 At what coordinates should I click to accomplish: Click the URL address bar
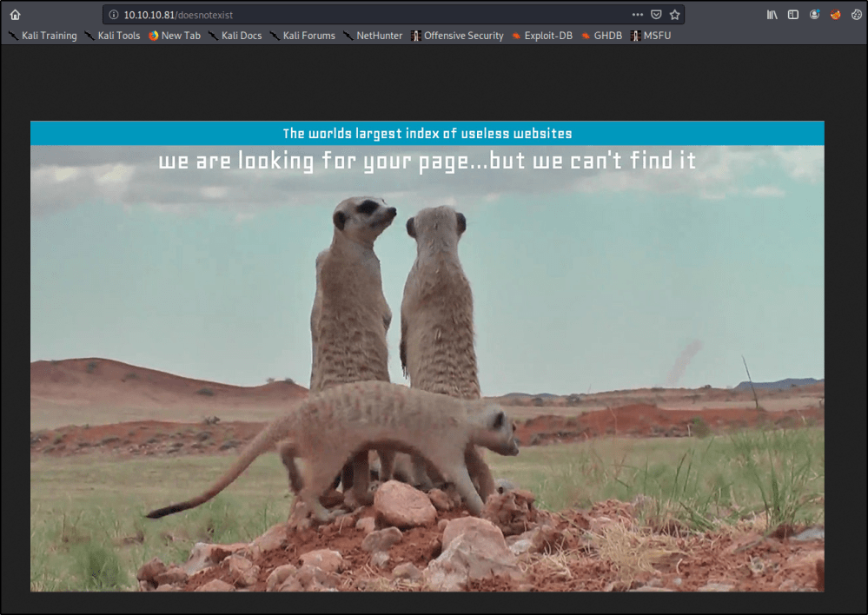click(374, 15)
